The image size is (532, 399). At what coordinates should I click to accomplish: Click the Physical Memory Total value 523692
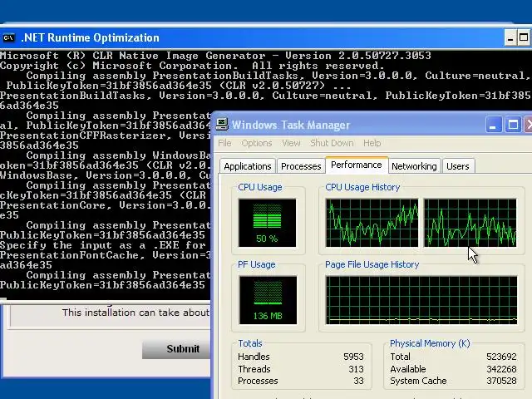(x=501, y=357)
